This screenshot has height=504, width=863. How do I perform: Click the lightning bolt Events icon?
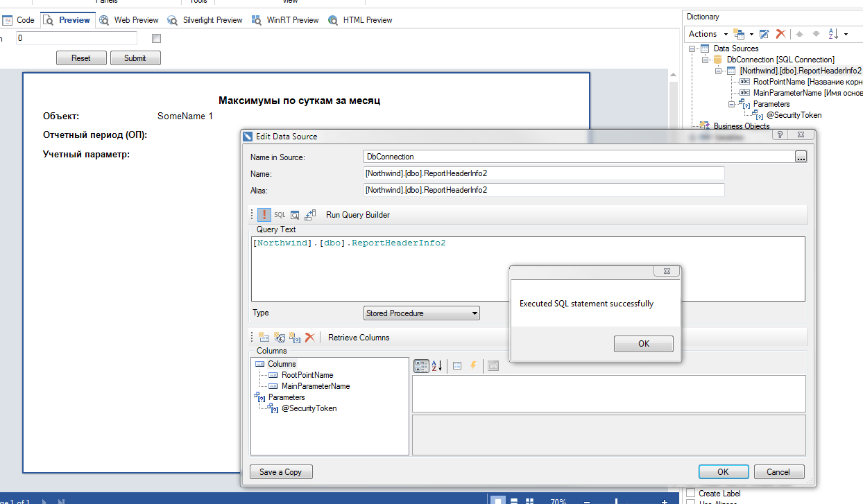[x=474, y=365]
